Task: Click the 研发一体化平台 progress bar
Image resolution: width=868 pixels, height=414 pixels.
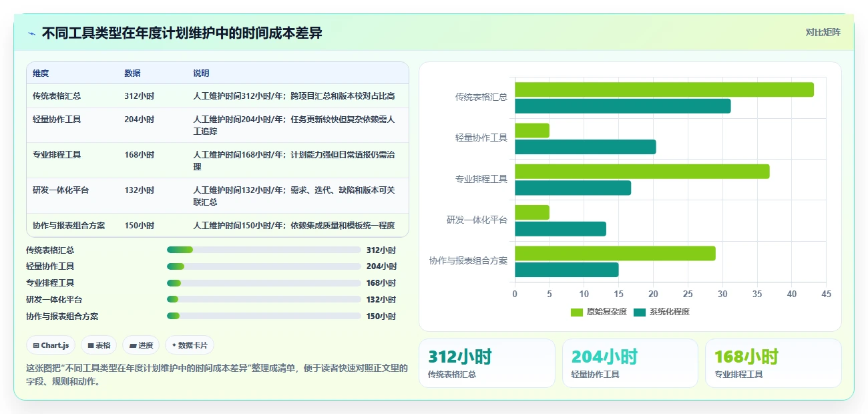Action: point(264,300)
